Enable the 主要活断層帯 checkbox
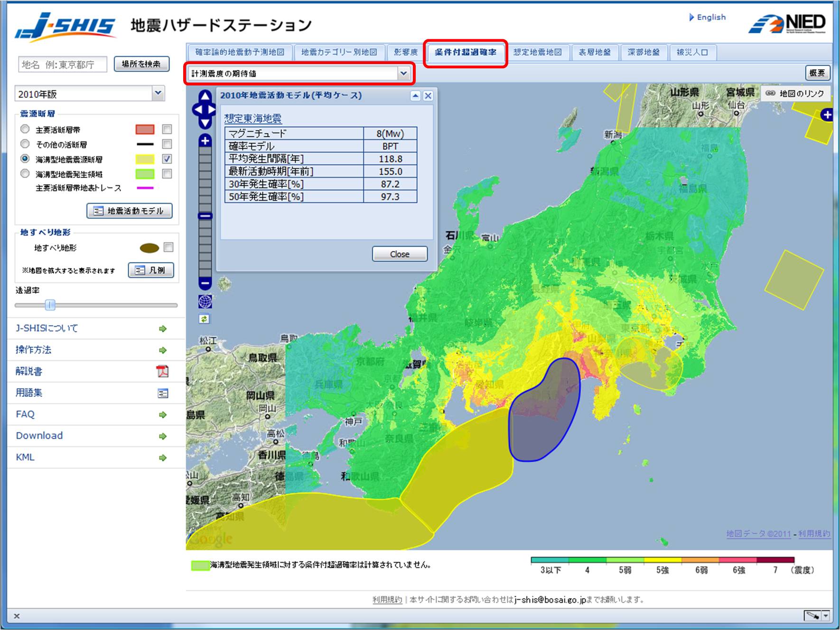This screenshot has width=840, height=630. click(166, 129)
